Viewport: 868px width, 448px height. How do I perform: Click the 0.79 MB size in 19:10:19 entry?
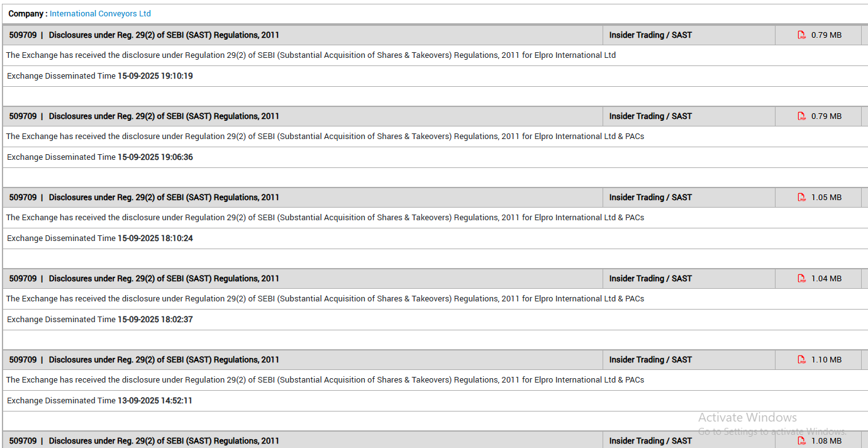point(826,35)
